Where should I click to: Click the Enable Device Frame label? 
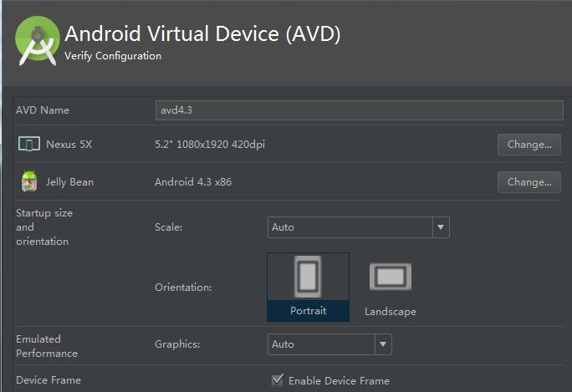click(x=339, y=380)
